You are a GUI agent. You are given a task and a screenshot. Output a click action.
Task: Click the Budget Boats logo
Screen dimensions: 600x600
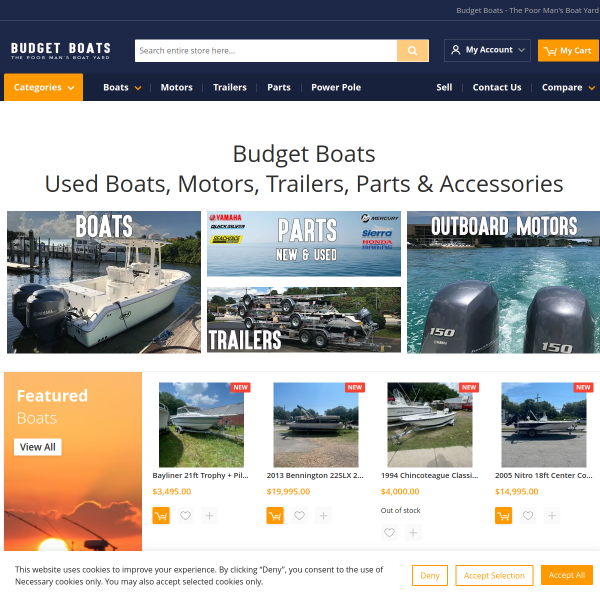(x=61, y=51)
